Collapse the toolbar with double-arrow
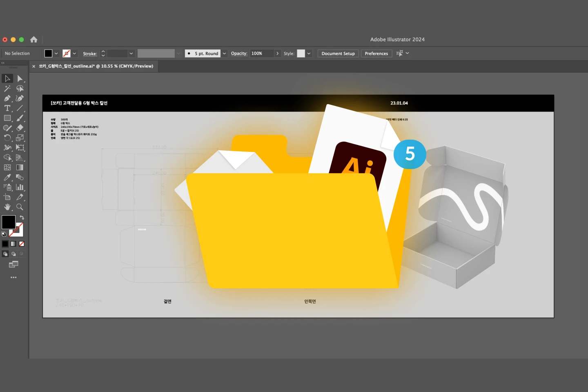The width and height of the screenshot is (588, 392). point(3,63)
